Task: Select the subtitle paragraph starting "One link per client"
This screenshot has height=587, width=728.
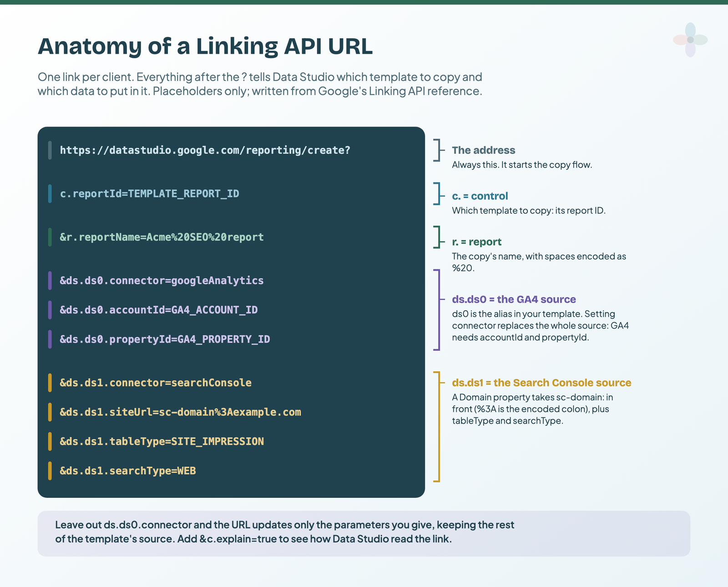Action: tap(260, 84)
